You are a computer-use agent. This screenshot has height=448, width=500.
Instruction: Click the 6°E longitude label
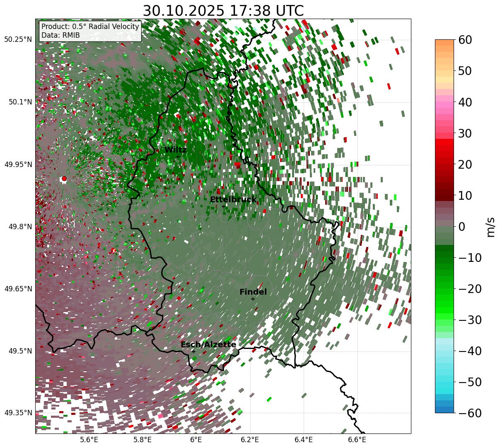(196, 440)
